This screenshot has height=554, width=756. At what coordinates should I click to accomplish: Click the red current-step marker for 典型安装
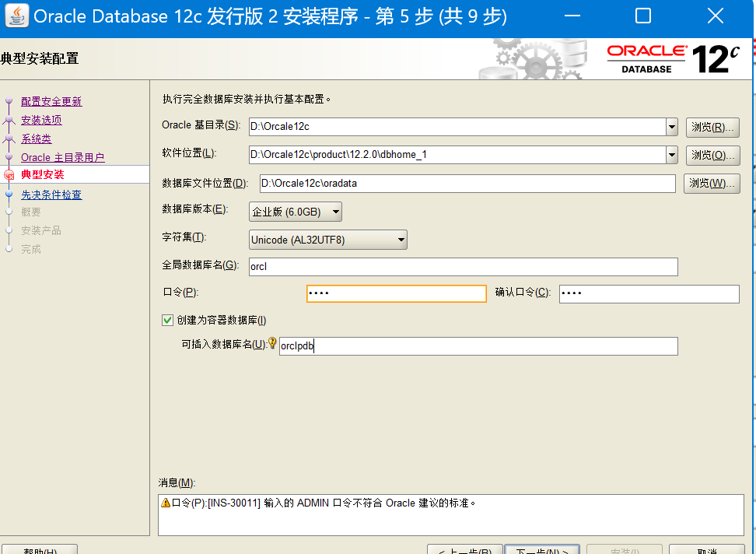9,175
